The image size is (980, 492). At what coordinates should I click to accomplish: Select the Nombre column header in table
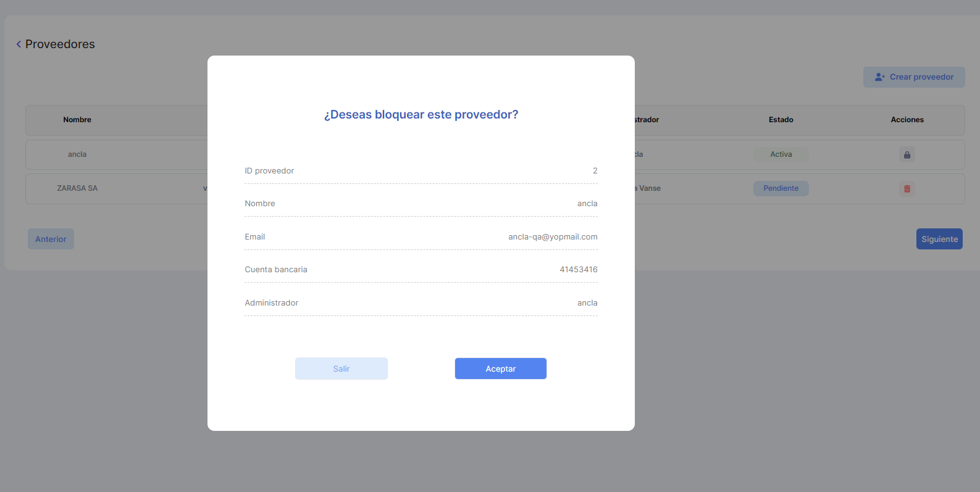coord(77,120)
